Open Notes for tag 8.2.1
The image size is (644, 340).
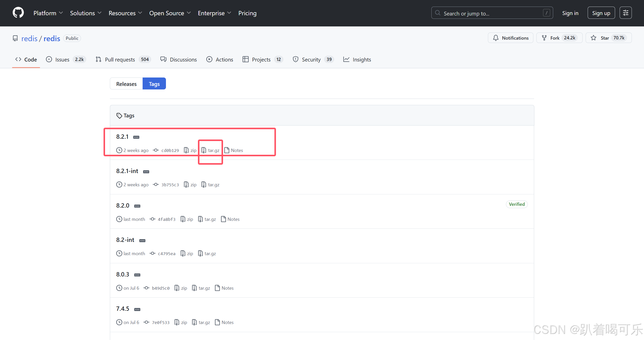point(234,150)
